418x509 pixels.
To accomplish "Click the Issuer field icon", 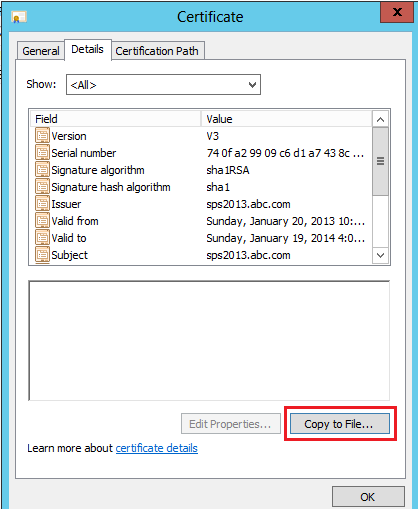I will [x=42, y=204].
